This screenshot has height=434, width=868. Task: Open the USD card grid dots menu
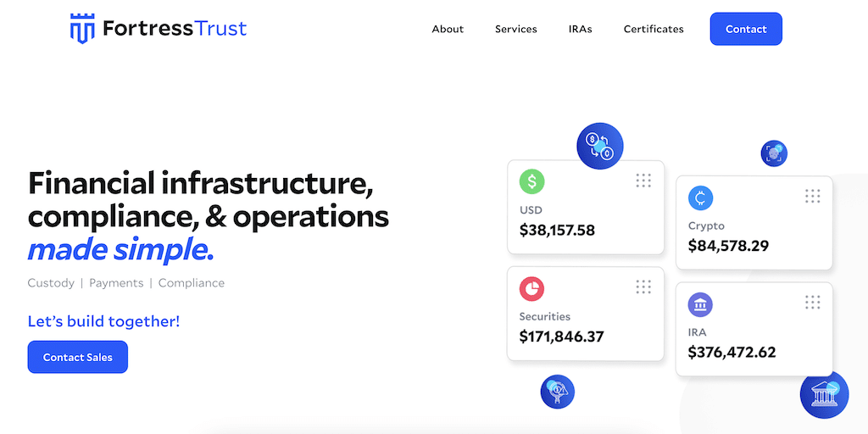click(x=643, y=181)
